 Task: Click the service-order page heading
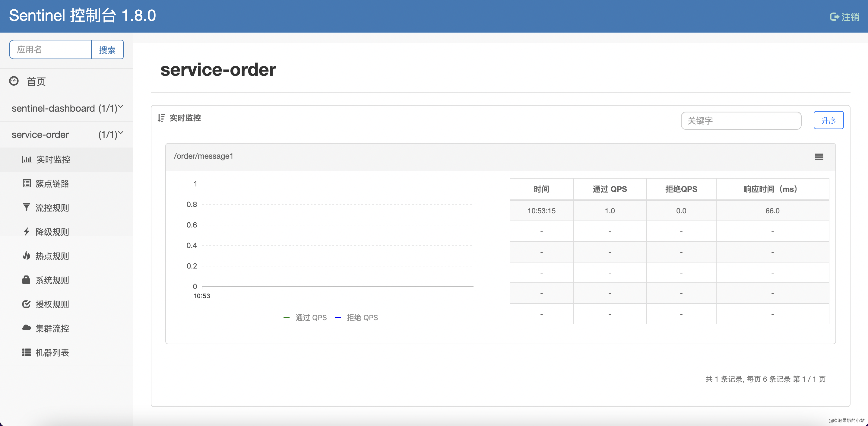pyautogui.click(x=218, y=70)
